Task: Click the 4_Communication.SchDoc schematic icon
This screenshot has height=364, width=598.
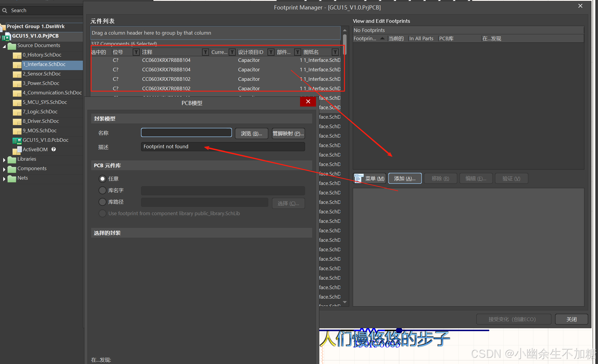Action: click(17, 93)
